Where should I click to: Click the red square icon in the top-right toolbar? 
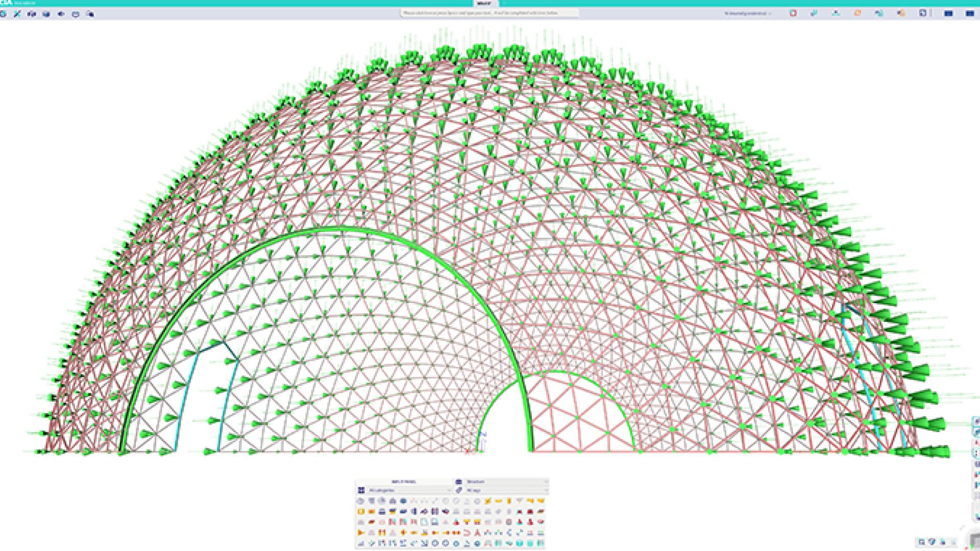(x=793, y=13)
